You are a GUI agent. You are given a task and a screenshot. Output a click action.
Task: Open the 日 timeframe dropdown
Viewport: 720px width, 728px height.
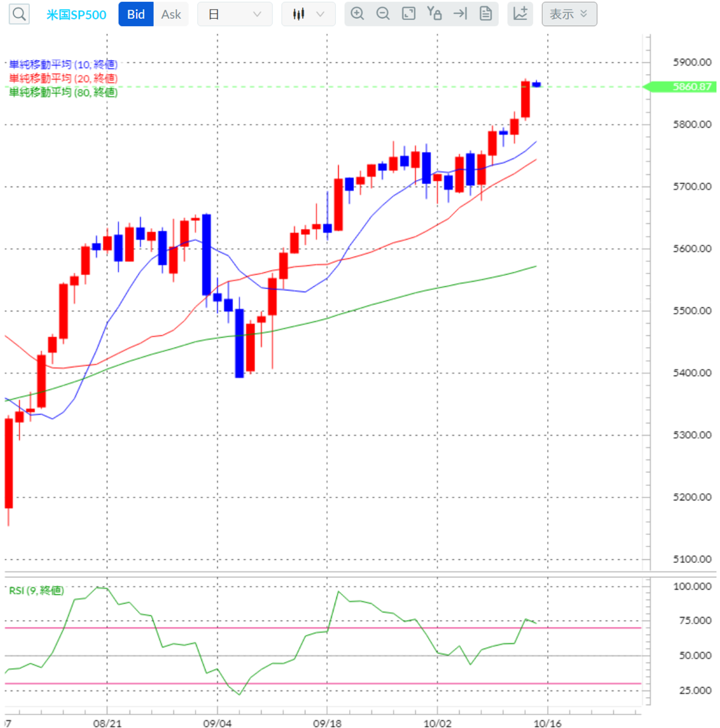(235, 14)
